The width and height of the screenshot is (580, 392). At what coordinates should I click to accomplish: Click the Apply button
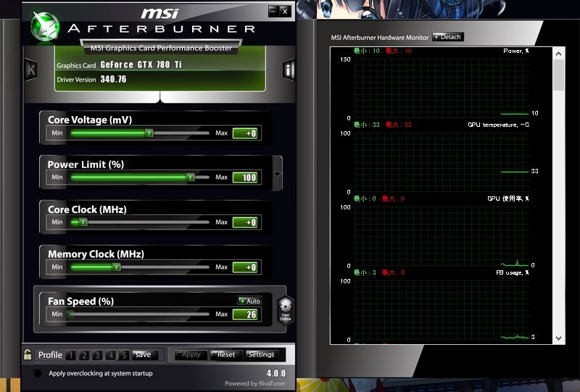tap(191, 354)
